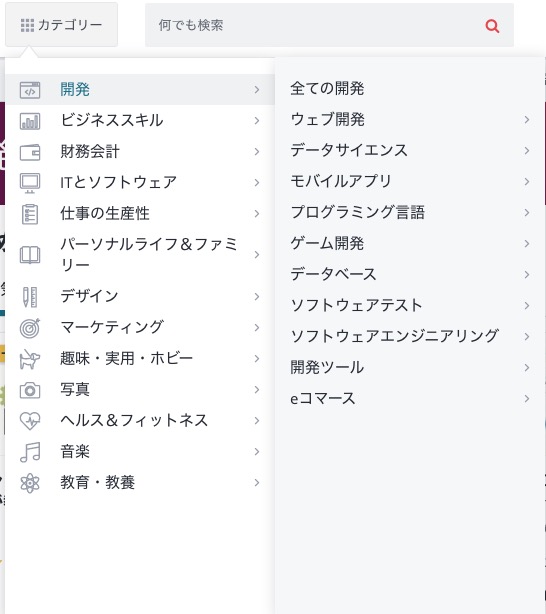The image size is (546, 614).
Task: Click the 何でも検索 search field
Action: point(313,25)
